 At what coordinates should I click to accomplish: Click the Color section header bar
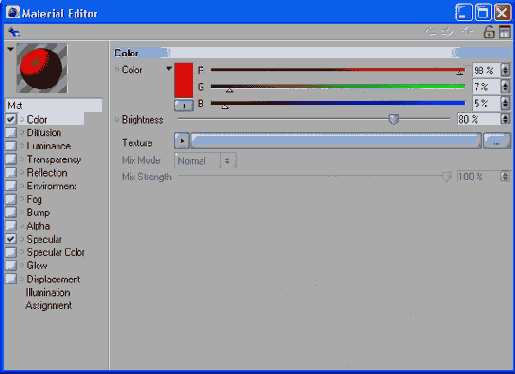click(312, 52)
